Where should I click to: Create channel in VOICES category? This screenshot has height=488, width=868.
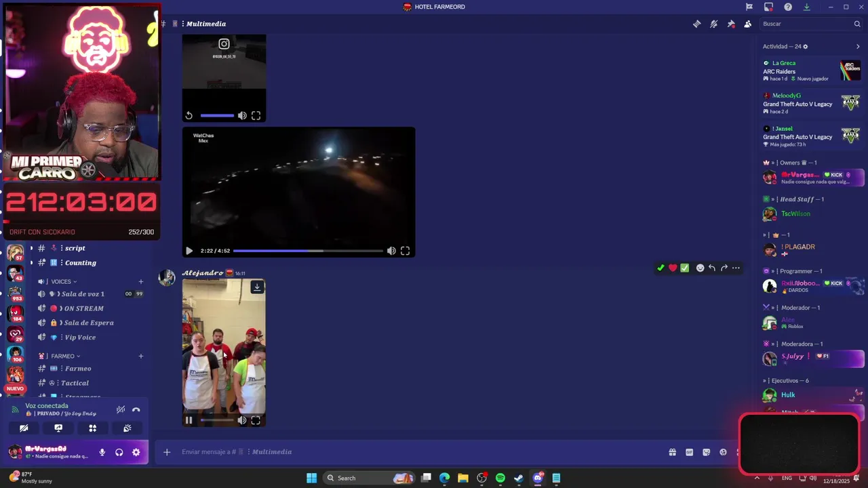point(141,282)
